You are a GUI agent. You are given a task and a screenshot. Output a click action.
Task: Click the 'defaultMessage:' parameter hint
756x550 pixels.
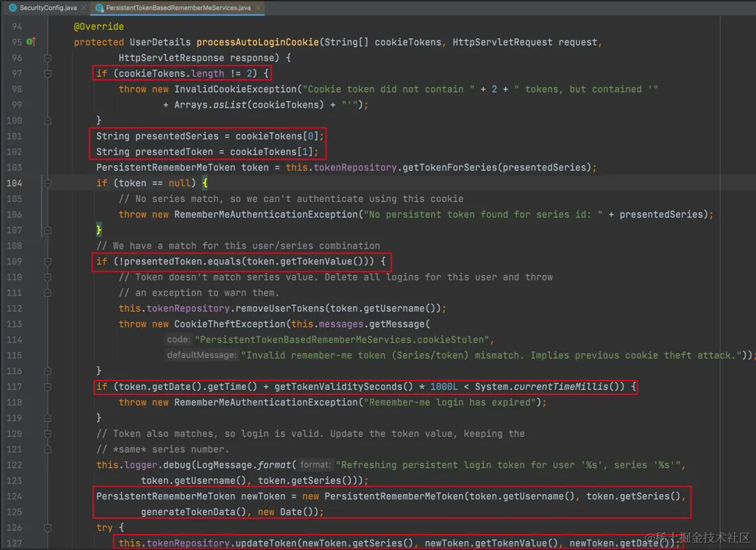pyautogui.click(x=201, y=355)
